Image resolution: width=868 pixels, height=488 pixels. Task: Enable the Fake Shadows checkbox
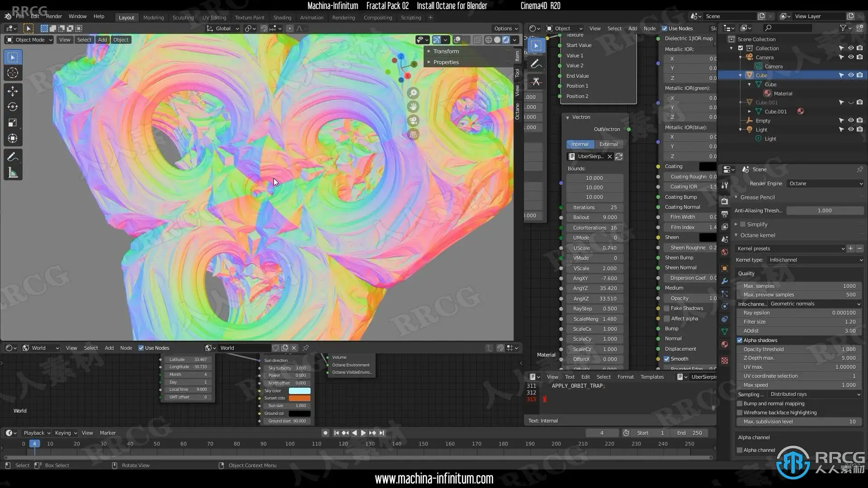coord(667,308)
